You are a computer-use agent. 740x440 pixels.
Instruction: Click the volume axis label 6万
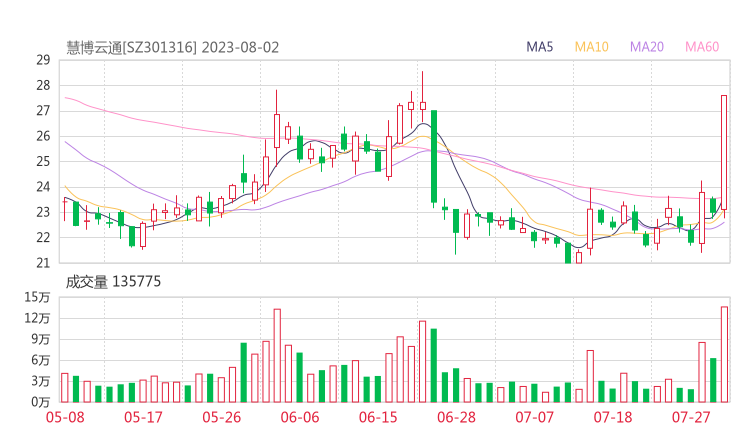(41, 360)
